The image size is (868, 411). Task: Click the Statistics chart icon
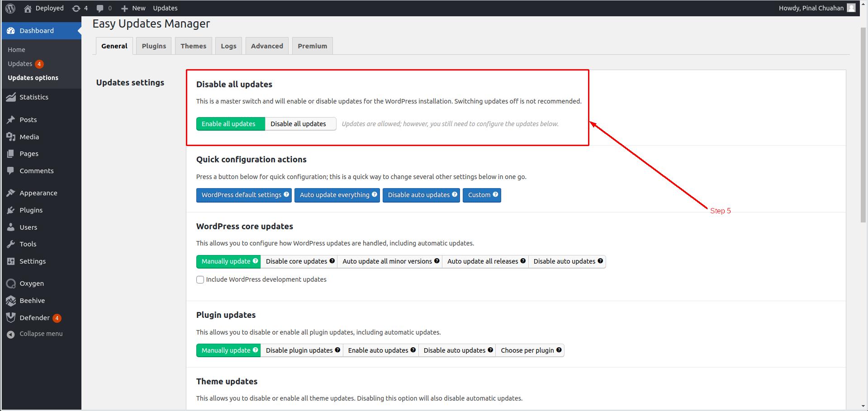[11, 97]
